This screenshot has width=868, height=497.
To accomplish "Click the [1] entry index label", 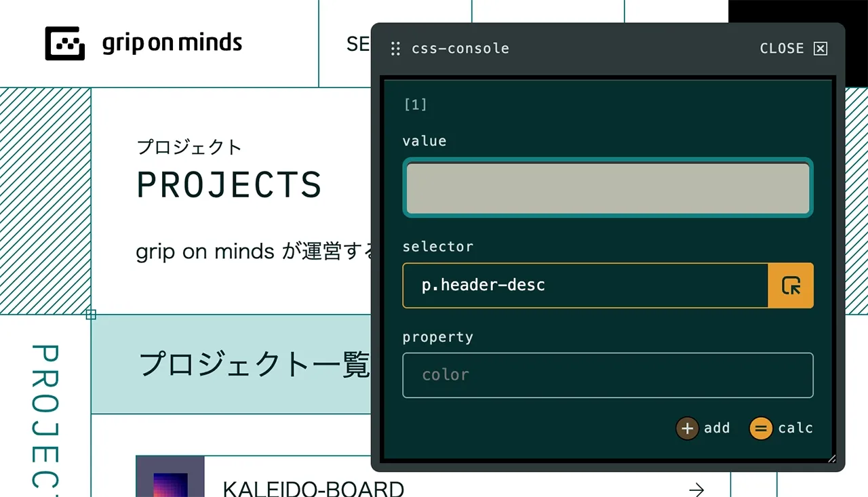I will click(x=415, y=105).
